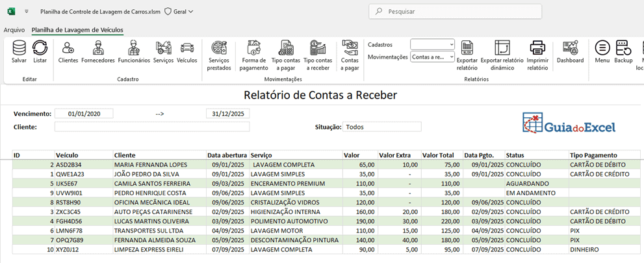Click the Cliente filter field
The image size is (644, 263).
[152, 127]
